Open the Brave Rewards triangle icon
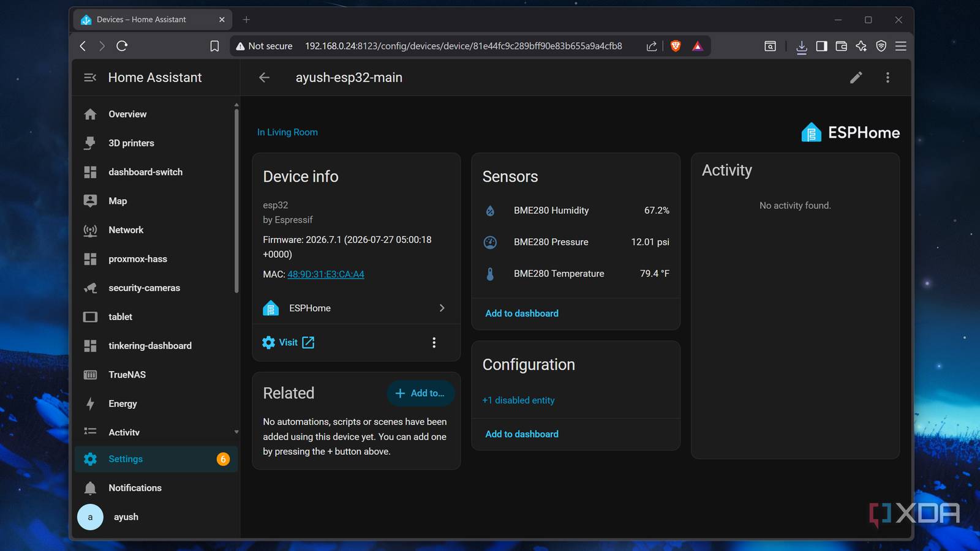This screenshot has height=551, width=980. click(x=698, y=46)
